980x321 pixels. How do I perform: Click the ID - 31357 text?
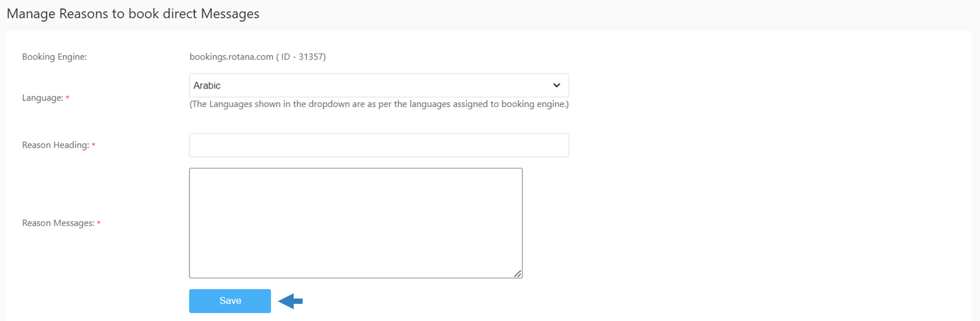click(301, 57)
